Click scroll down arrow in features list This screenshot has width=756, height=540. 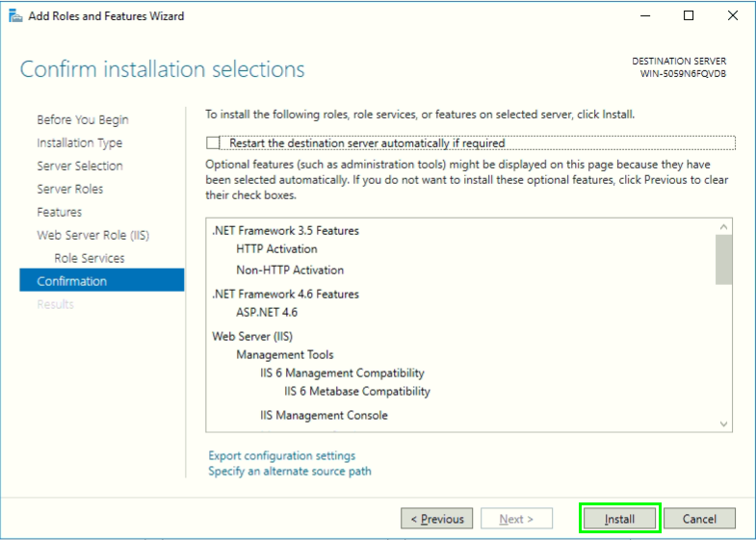(x=724, y=424)
